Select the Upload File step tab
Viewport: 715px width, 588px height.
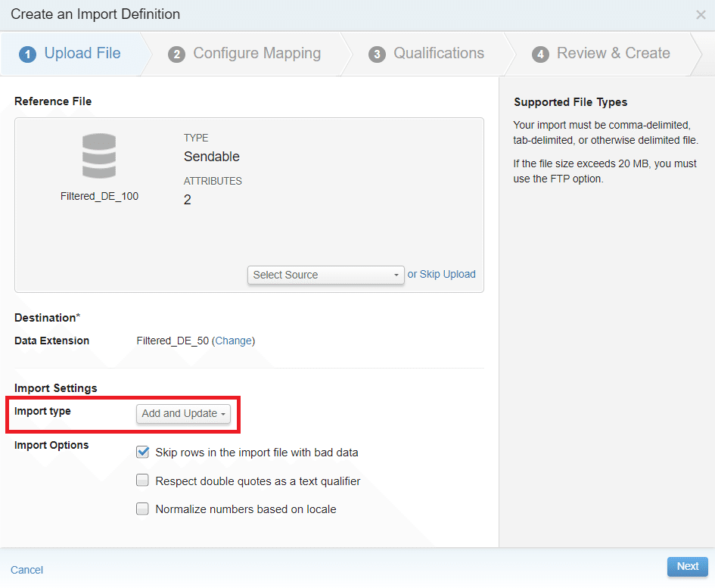[x=76, y=54]
